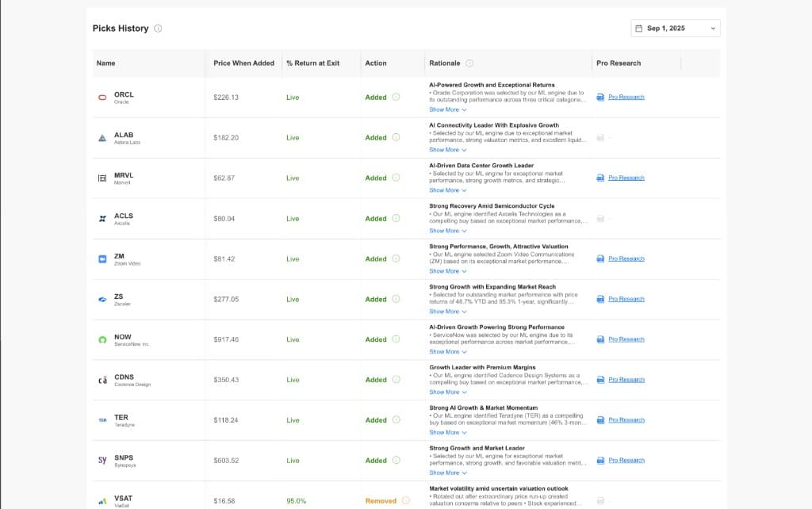Click the Oracle logo icon in ORCL row

pos(102,98)
